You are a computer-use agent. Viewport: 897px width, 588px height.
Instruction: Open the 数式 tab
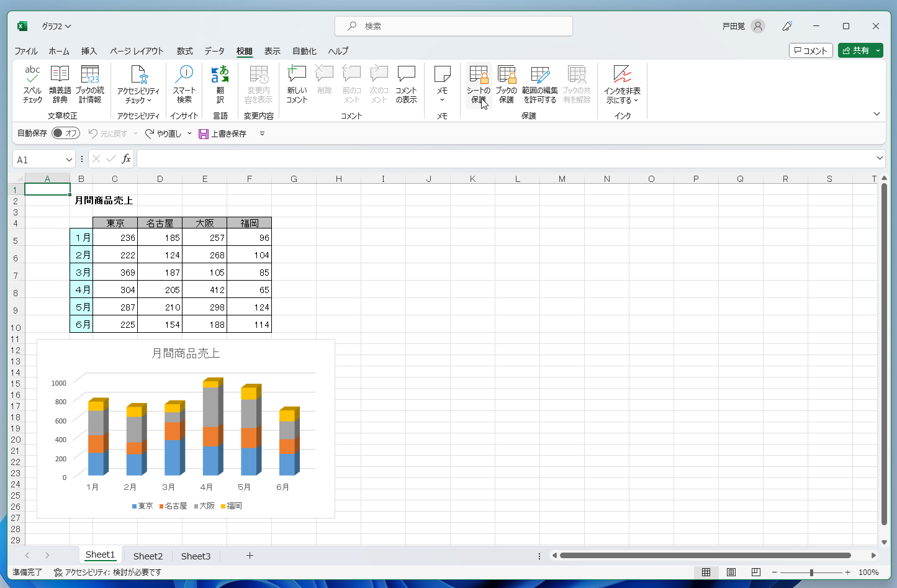tap(185, 51)
